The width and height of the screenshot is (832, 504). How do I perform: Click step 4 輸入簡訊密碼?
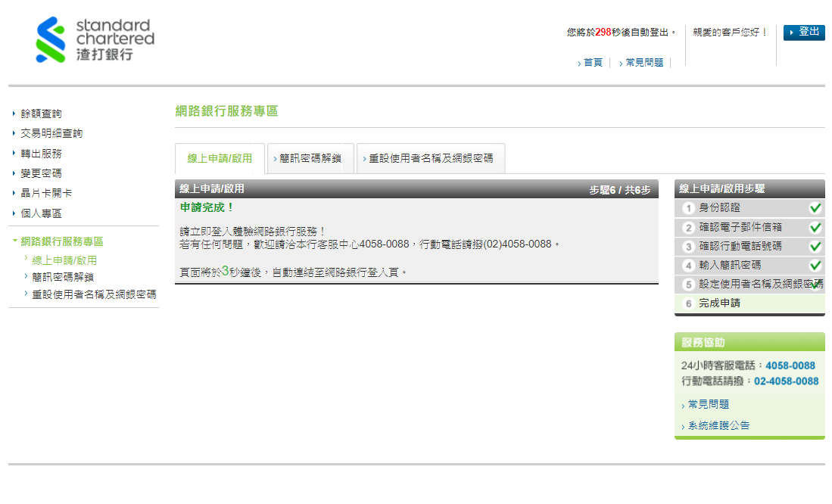point(749,266)
